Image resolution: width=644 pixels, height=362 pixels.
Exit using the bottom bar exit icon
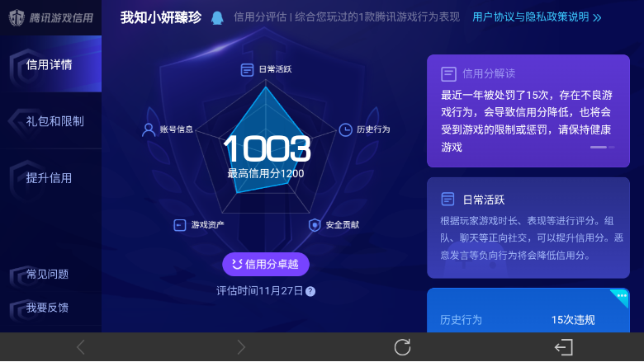point(563,347)
